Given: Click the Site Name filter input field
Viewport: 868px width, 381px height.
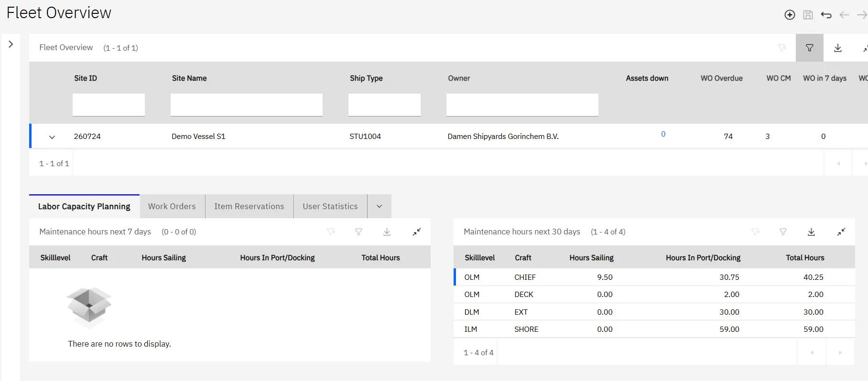Looking at the screenshot, I should (x=246, y=105).
